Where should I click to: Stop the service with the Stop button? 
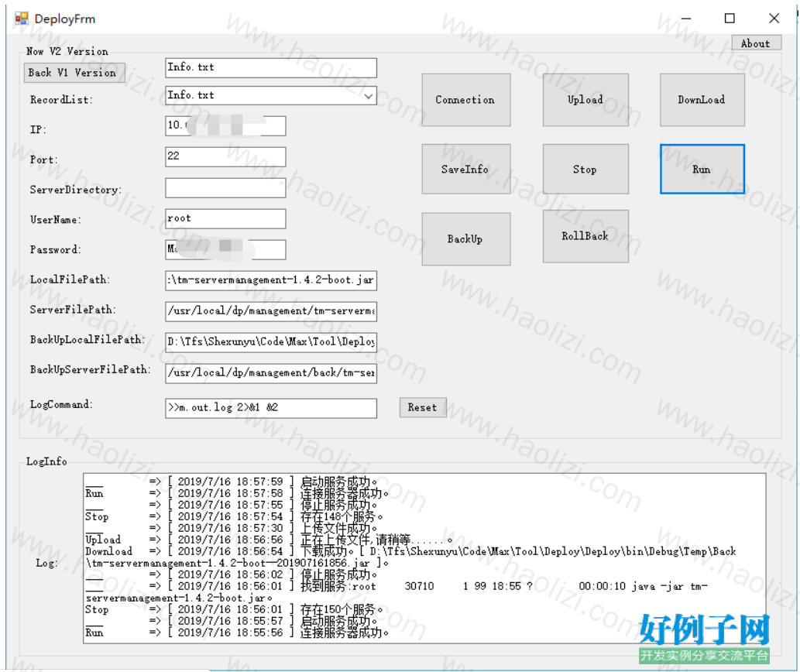tap(585, 170)
